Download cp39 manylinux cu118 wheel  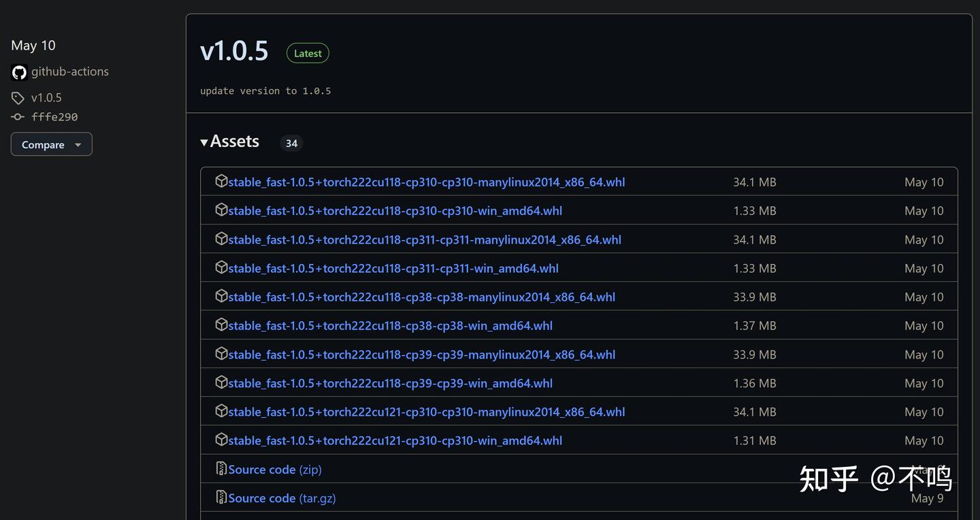(421, 355)
